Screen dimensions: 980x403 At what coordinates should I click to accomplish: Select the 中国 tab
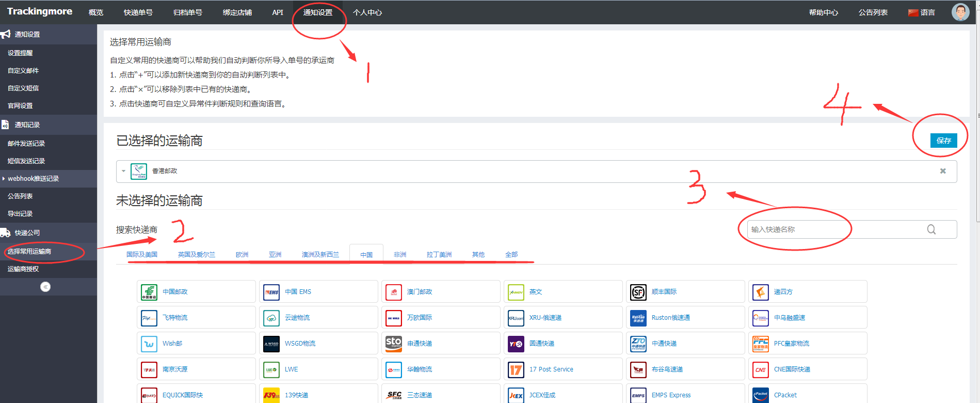click(366, 255)
